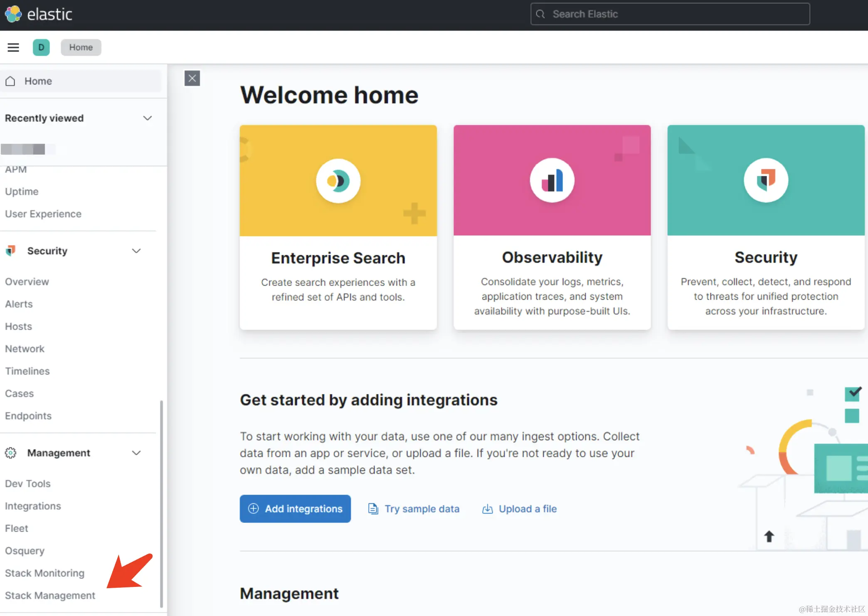Click the Add integrations button
868x616 pixels.
click(295, 509)
